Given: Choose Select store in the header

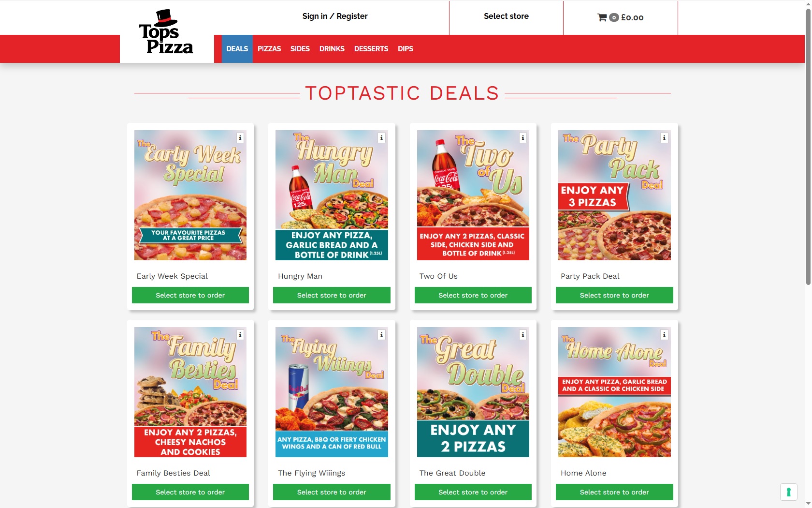Looking at the screenshot, I should 506,16.
